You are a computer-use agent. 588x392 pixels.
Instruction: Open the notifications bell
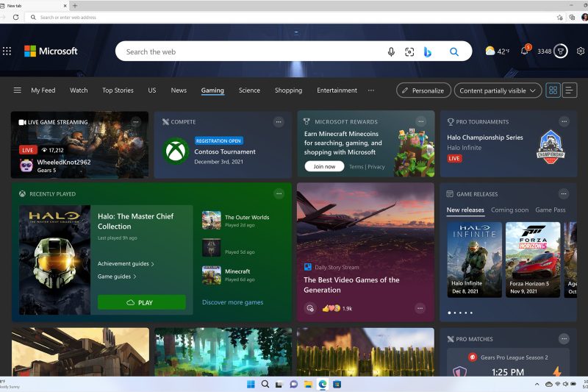click(x=525, y=50)
